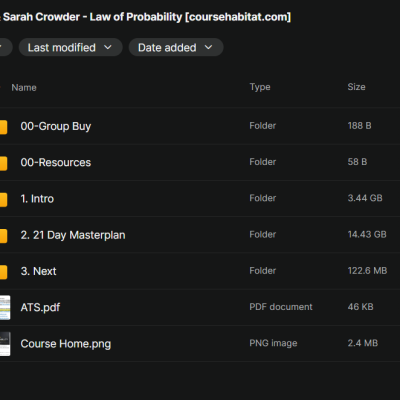Click the 46 KB size value
Viewport: 400px width, 400px height.
click(360, 307)
